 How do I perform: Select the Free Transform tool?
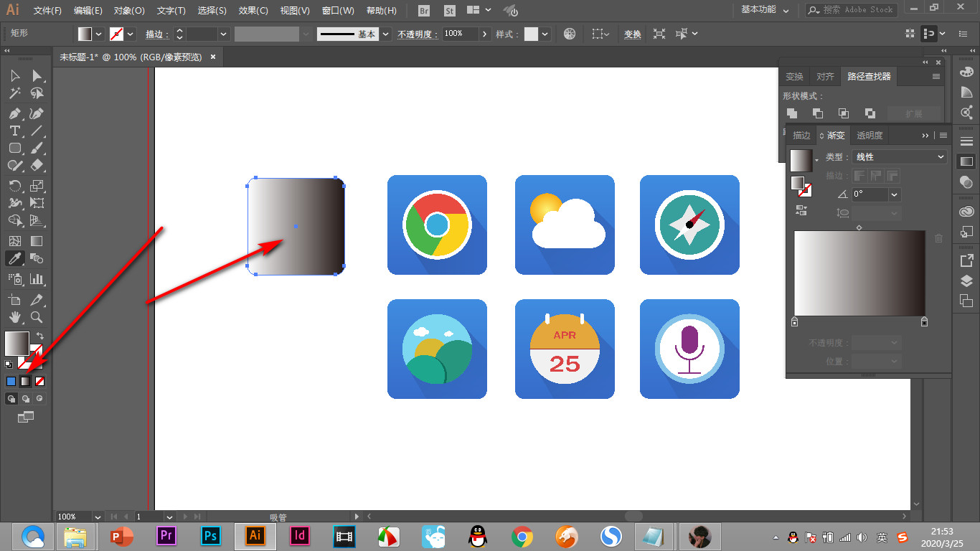tap(37, 203)
